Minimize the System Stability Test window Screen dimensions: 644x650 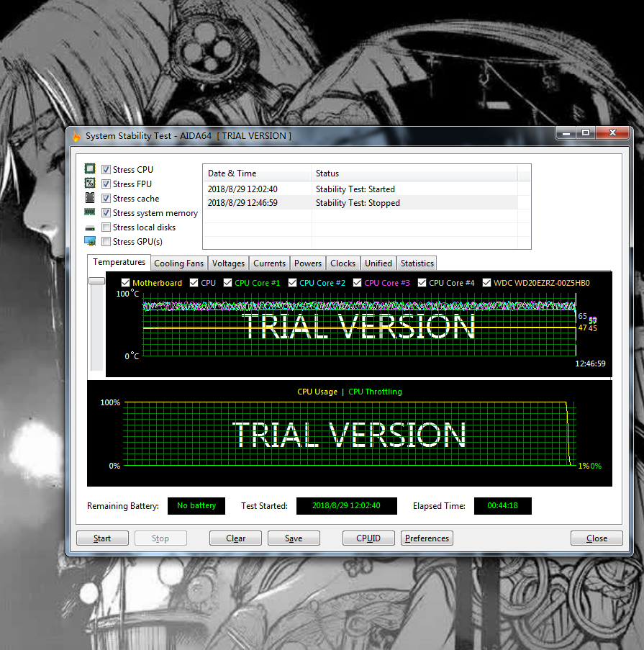point(566,133)
